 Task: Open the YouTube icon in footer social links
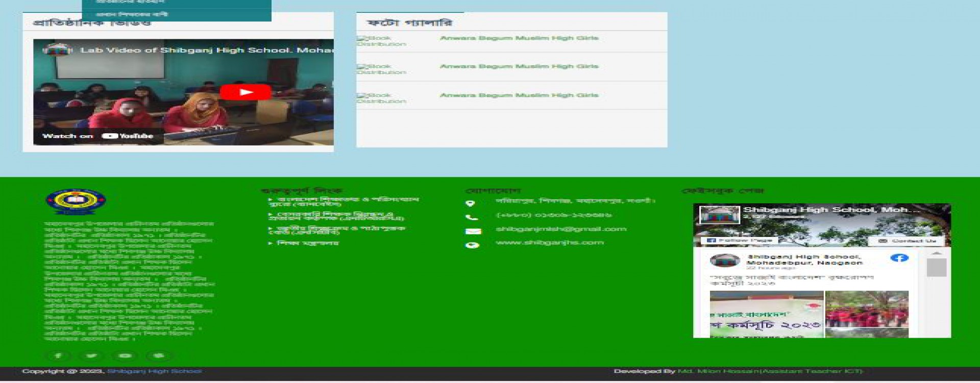(x=125, y=355)
